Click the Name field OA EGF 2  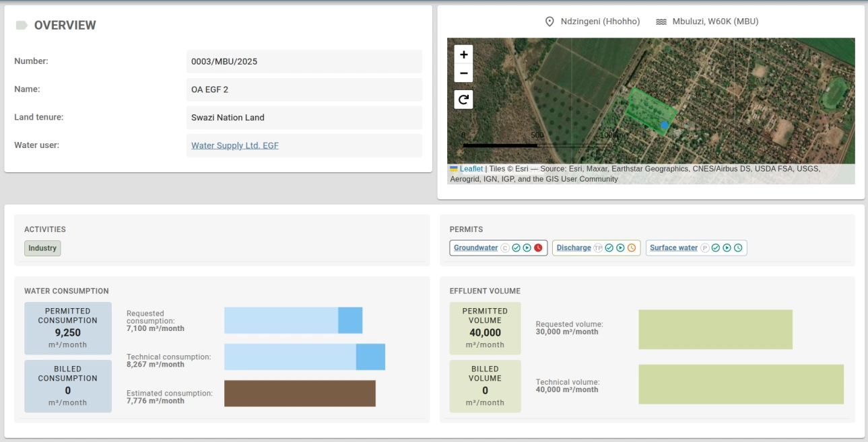click(x=304, y=89)
